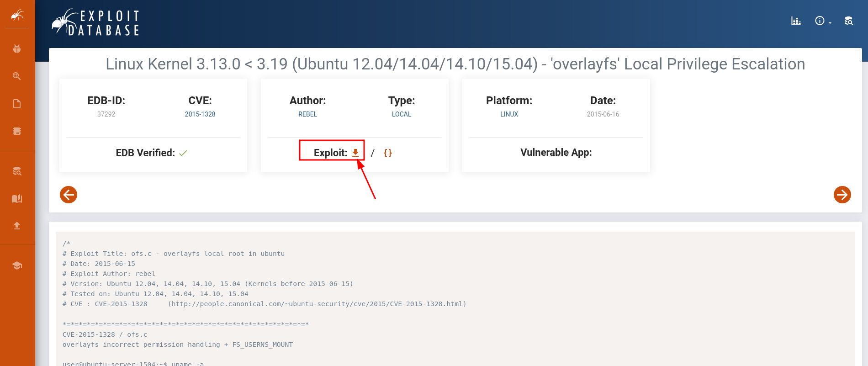Open the CVE 2015-1328 link

point(200,114)
